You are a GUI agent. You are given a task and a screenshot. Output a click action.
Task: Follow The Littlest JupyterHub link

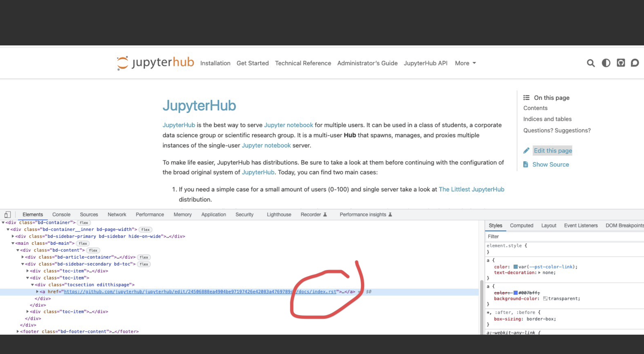(471, 189)
